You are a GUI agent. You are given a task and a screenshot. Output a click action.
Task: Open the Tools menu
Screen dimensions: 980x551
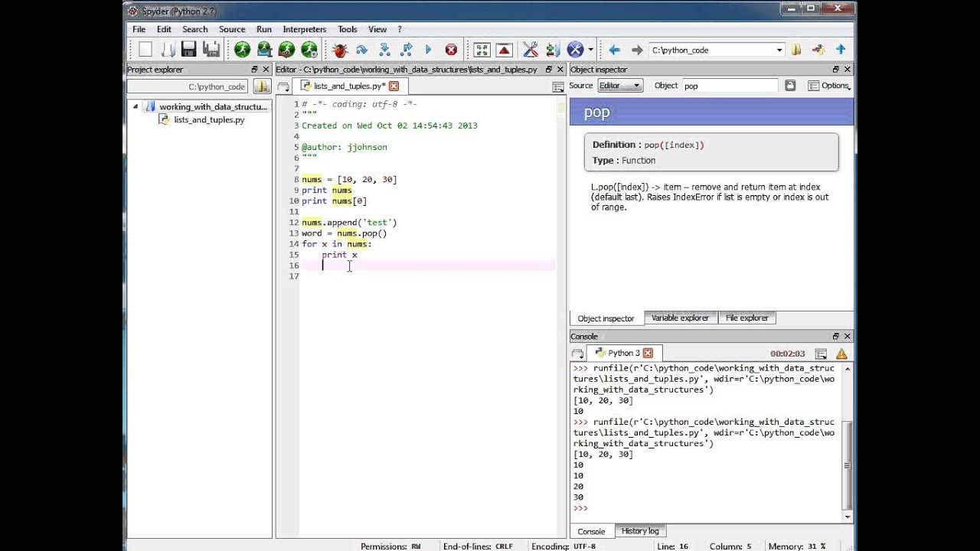click(348, 29)
